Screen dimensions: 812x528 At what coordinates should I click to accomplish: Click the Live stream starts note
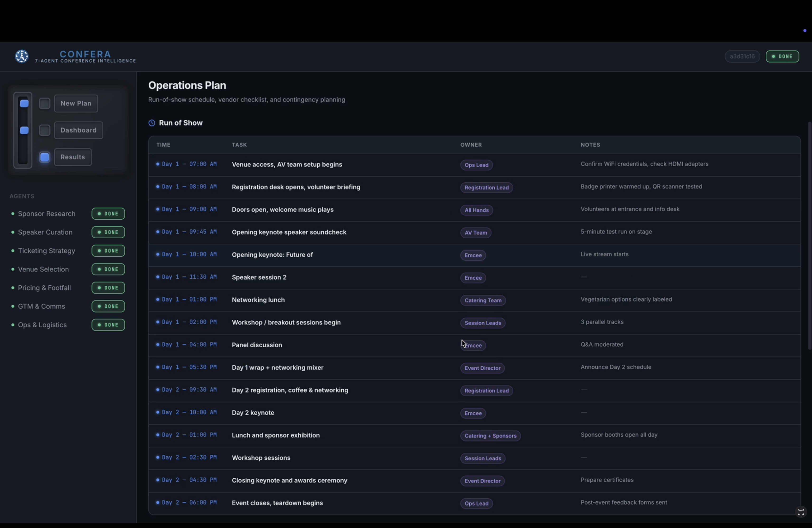(604, 255)
